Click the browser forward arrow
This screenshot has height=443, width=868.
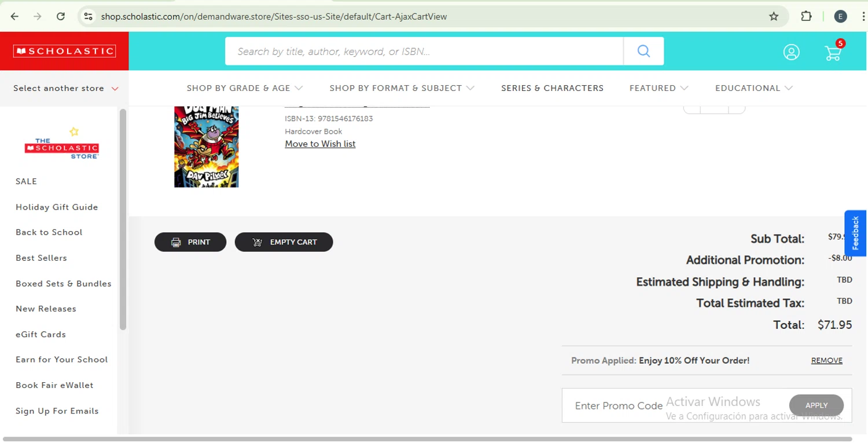(38, 16)
